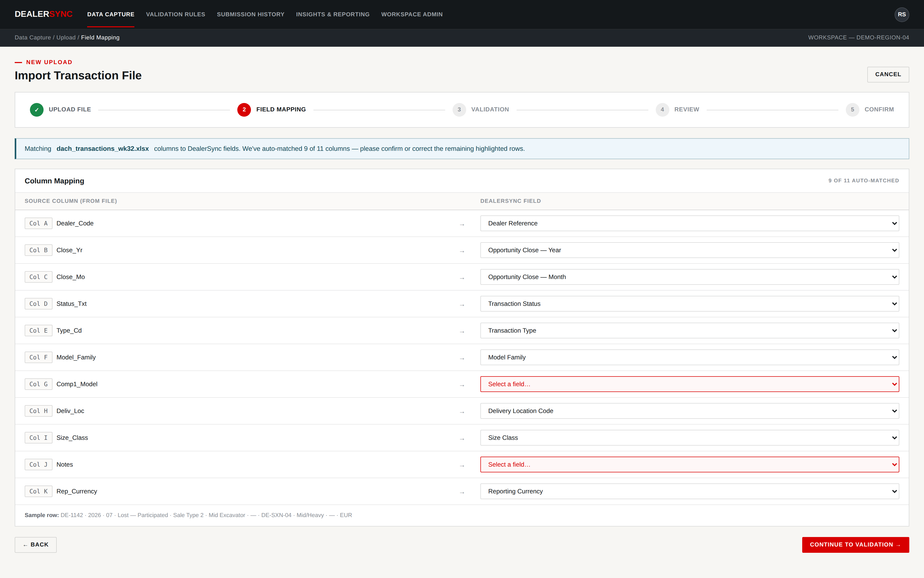Viewport: 924px width, 578px height.
Task: Click the green Upload File checkmark step
Action: pos(37,110)
